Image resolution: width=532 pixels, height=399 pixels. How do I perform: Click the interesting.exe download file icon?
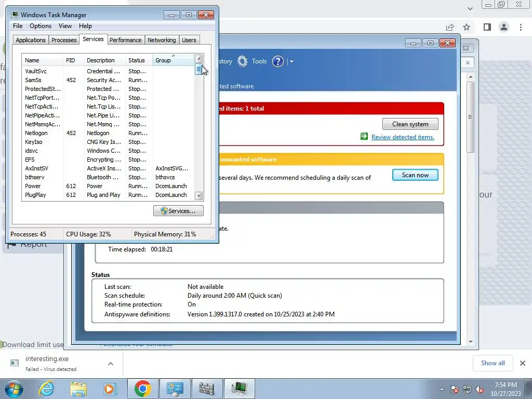[15, 363]
